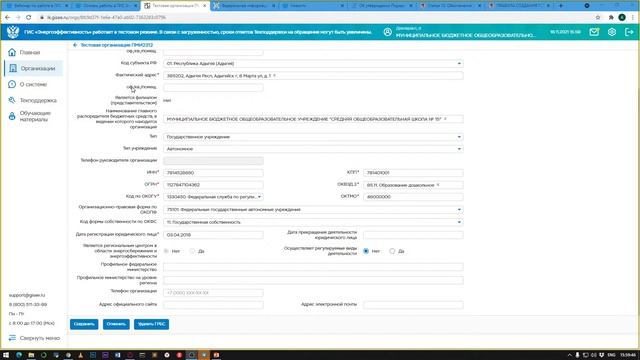This screenshot has height=360, width=640.
Task: Open the Организации sidebar item
Action: pyautogui.click(x=38, y=68)
